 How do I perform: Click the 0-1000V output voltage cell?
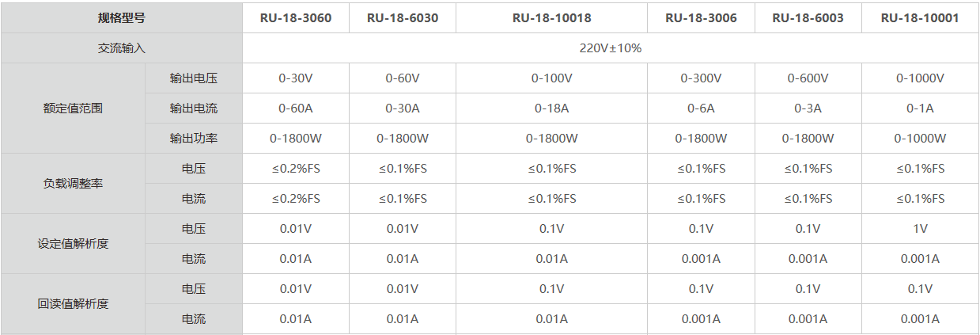920,78
